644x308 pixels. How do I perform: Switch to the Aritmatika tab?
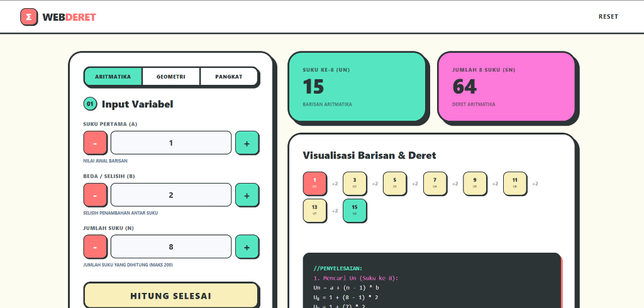(113, 77)
